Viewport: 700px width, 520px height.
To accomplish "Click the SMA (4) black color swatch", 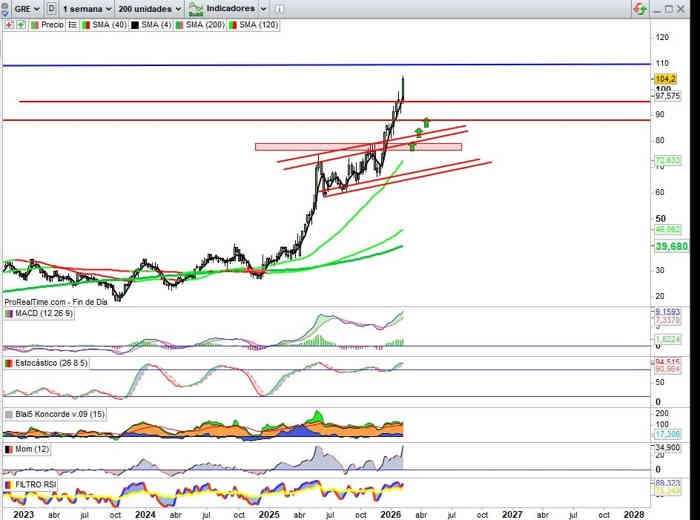I will [133, 24].
